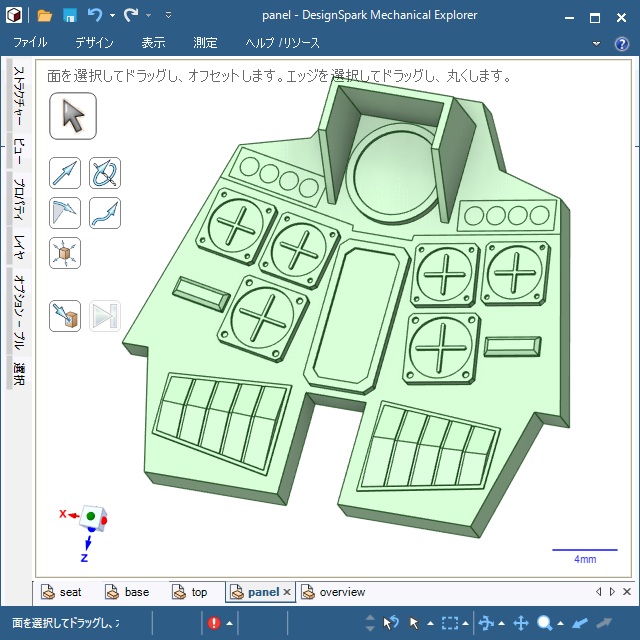Expand the zoom options in status bar
The image size is (640, 640).
tap(561, 623)
